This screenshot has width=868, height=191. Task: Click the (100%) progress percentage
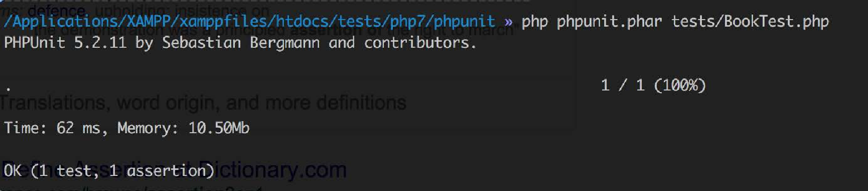click(680, 85)
